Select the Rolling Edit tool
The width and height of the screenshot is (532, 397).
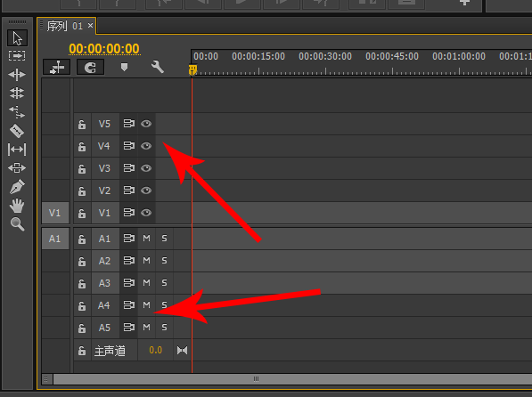coord(17,93)
